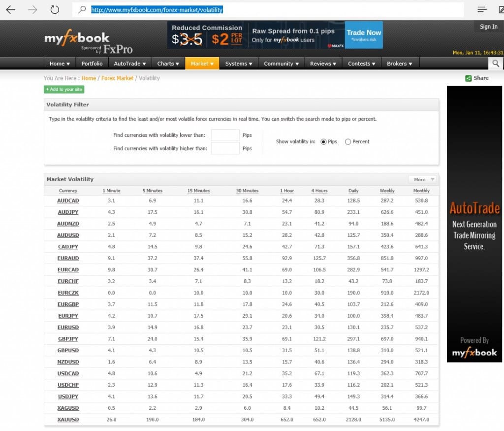The width and height of the screenshot is (504, 431).
Task: Open the reading view lines icon
Action: 482,10
